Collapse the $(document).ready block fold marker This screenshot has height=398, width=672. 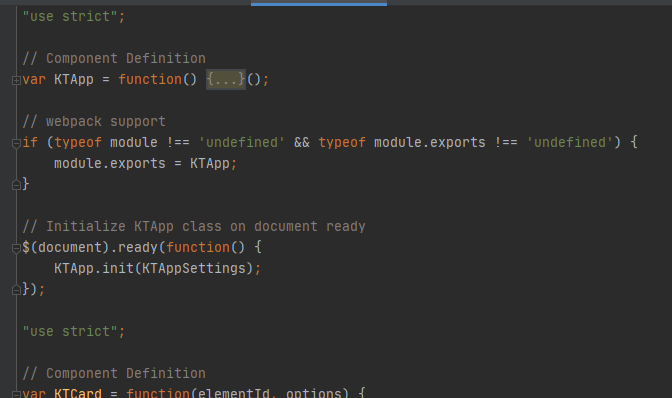(x=16, y=248)
